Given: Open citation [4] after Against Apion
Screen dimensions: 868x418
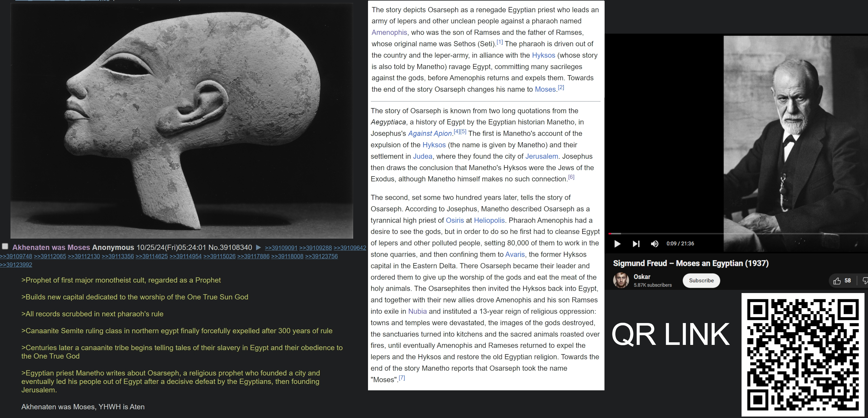Looking at the screenshot, I should (457, 131).
